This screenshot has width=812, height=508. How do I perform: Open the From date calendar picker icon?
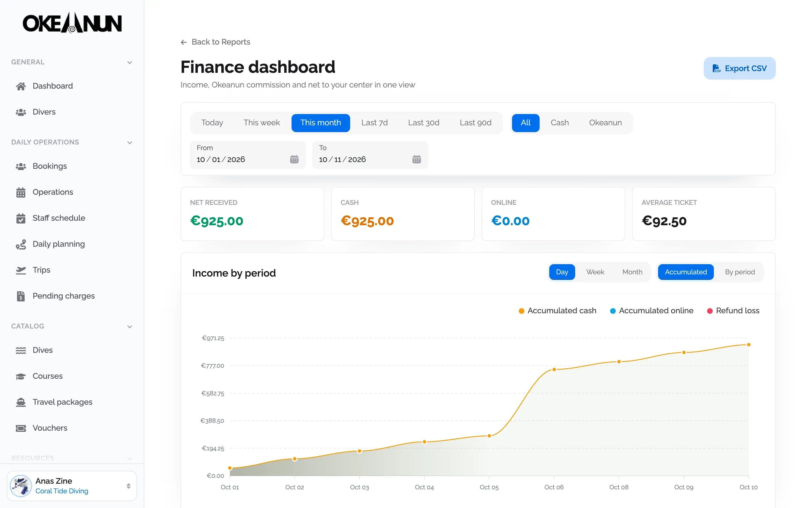pyautogui.click(x=294, y=159)
